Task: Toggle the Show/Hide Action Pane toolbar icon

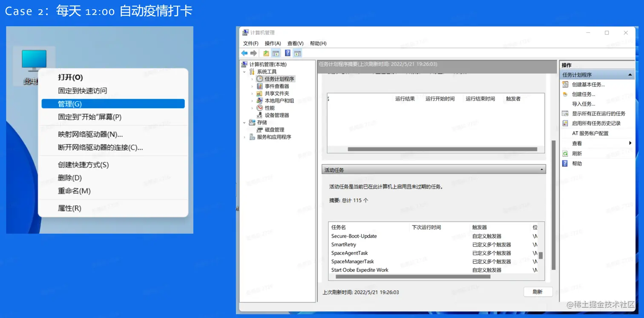Action: click(x=298, y=53)
